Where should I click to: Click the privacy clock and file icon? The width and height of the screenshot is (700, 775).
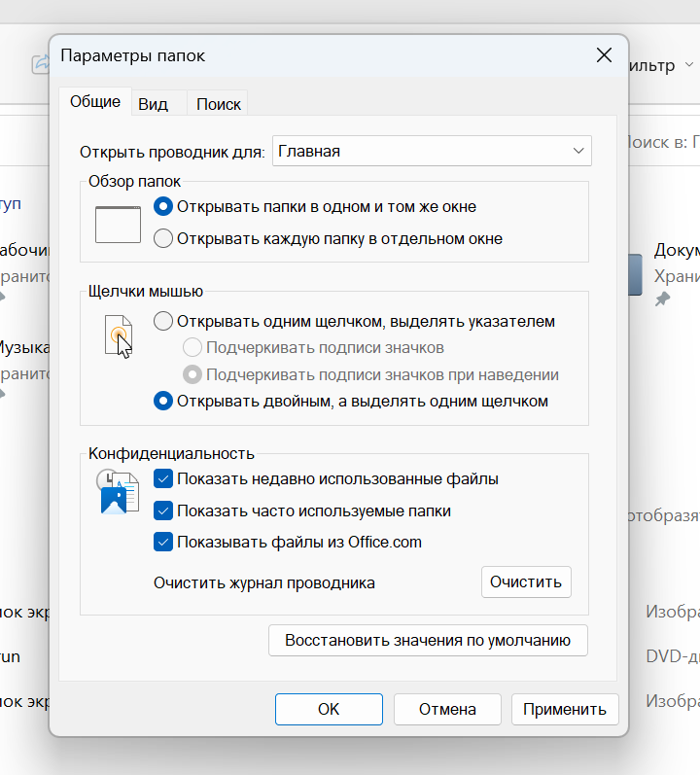tap(113, 493)
